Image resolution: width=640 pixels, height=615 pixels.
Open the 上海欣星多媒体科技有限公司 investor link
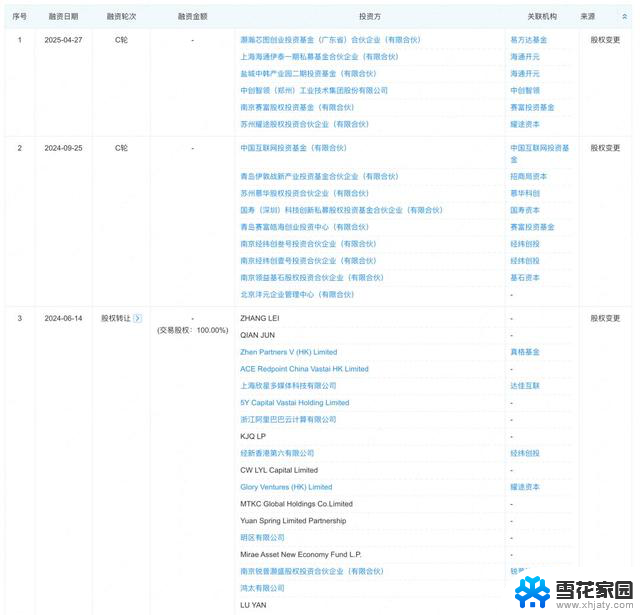click(288, 386)
